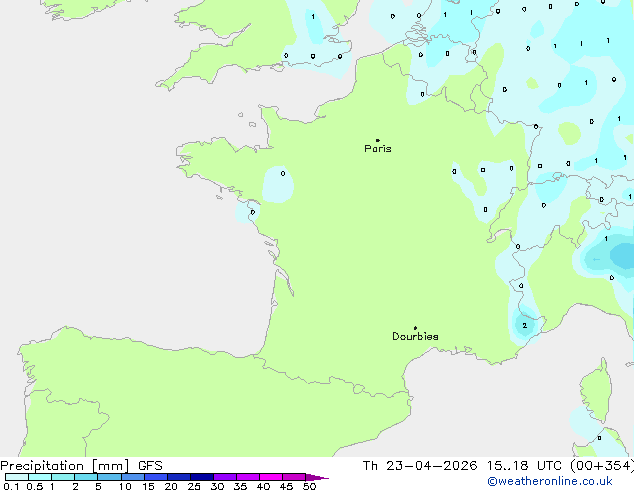Click the black dot marker above Dourbies
This screenshot has height=490, width=634.
click(415, 328)
